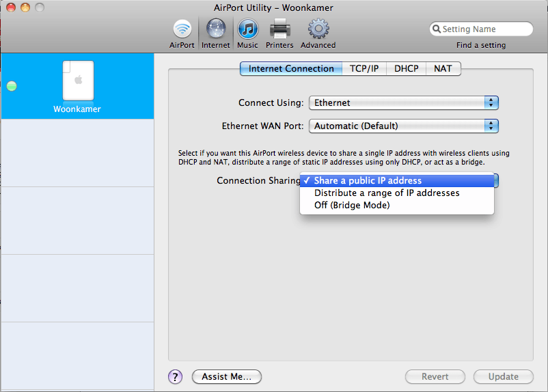Switch to the Internet Connection tab

pyautogui.click(x=291, y=68)
